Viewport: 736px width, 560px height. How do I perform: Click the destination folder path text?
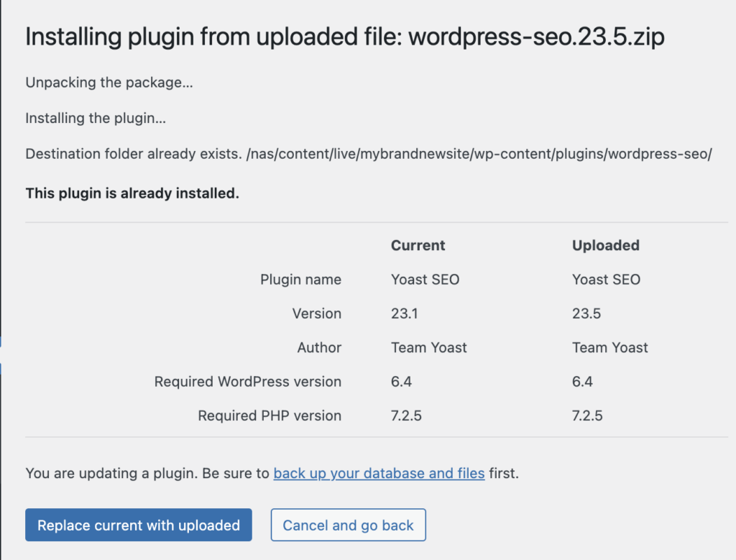[369, 152]
